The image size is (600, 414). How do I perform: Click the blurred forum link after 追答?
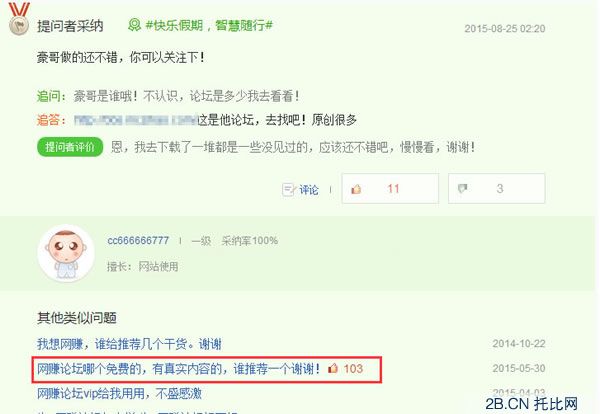pyautogui.click(x=135, y=120)
